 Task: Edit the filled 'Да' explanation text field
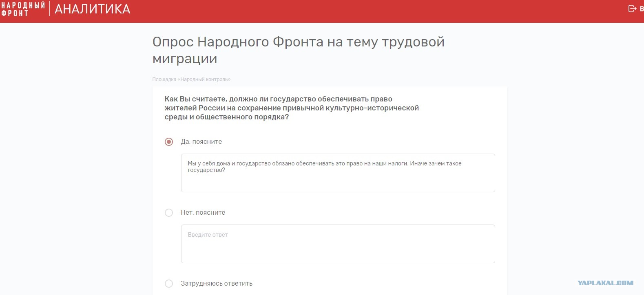coord(338,173)
